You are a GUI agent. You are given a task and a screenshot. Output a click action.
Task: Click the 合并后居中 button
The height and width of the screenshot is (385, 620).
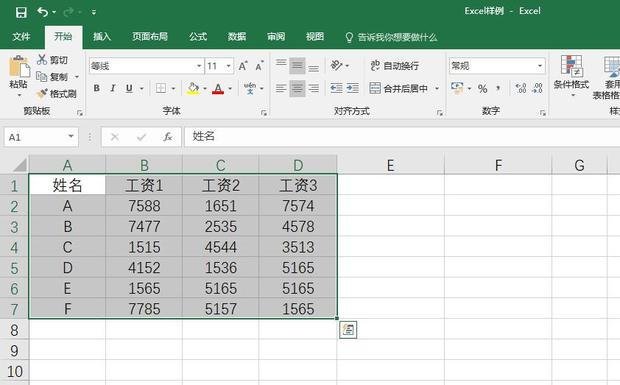point(399,88)
